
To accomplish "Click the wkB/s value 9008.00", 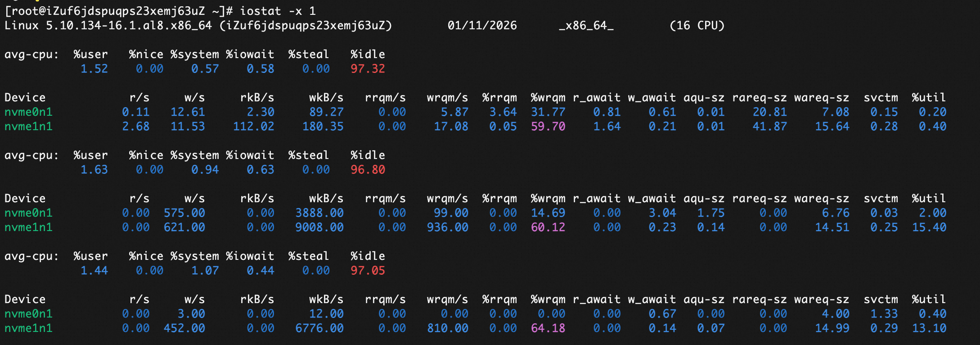I will point(319,227).
